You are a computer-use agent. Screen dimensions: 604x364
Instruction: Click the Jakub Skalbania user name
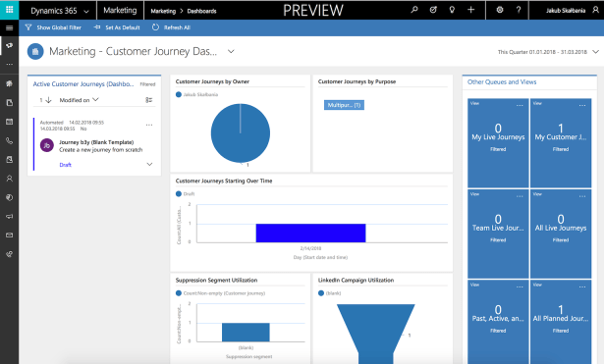tap(566, 11)
